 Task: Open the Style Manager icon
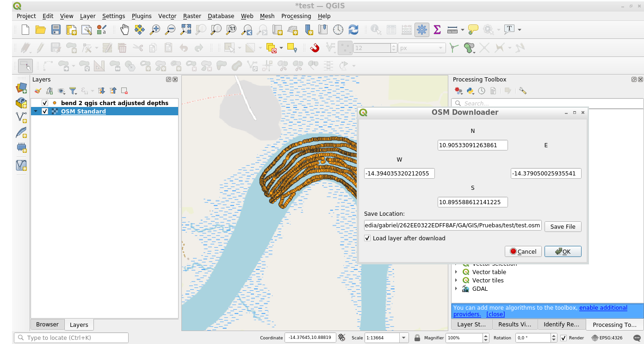[x=102, y=30]
